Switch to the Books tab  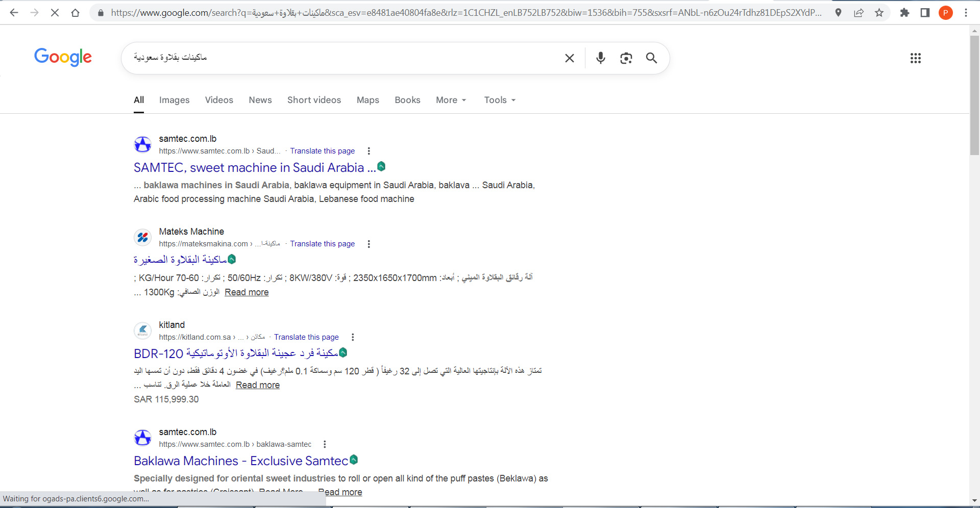407,100
